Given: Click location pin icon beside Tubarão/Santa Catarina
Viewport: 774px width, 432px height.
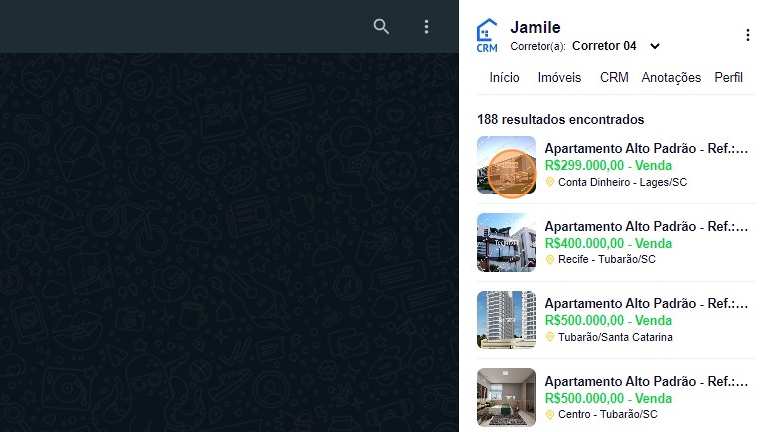Looking at the screenshot, I should (550, 337).
